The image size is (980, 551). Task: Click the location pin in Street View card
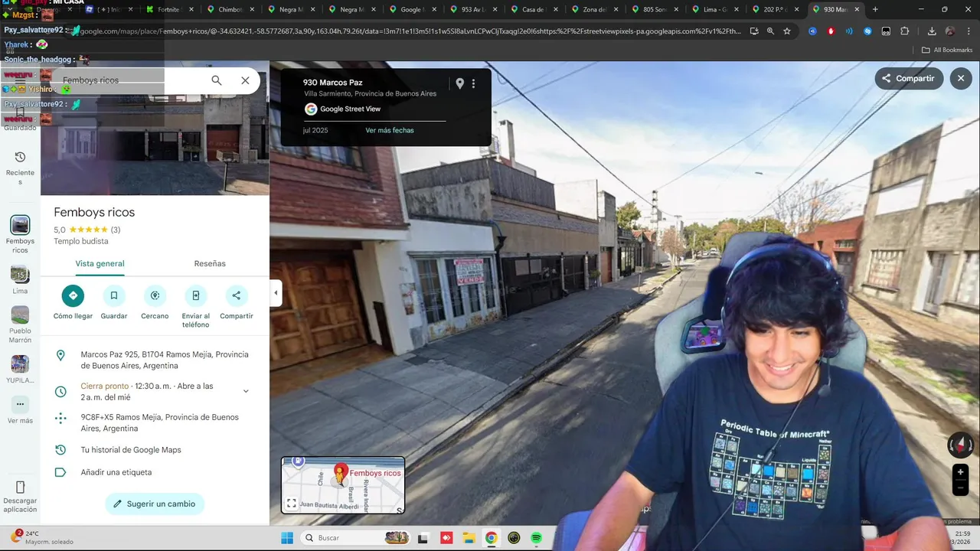[459, 83]
